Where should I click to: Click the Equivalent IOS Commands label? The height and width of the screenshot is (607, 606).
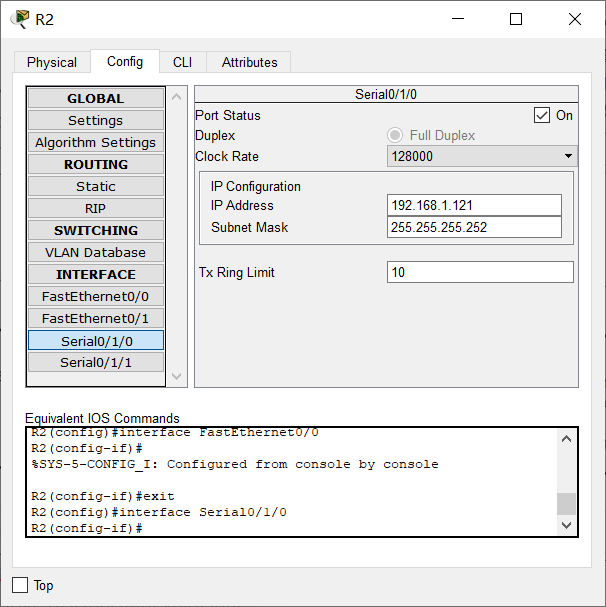(x=102, y=418)
